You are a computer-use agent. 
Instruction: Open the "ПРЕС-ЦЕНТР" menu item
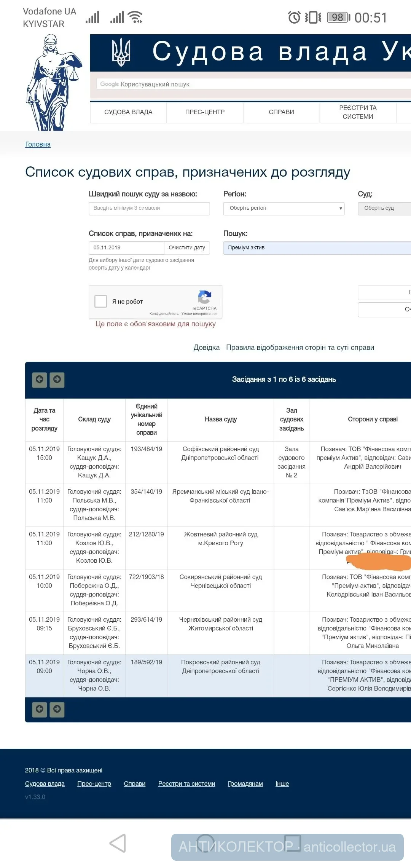tap(205, 112)
